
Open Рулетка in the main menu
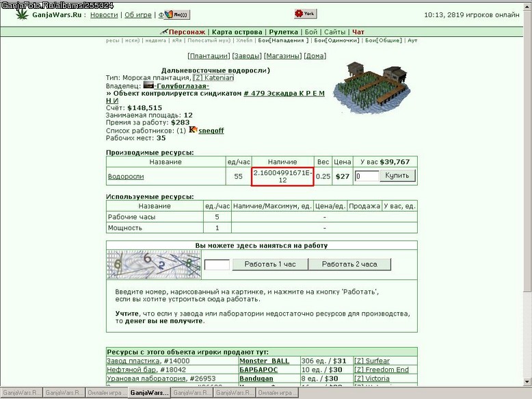point(283,32)
